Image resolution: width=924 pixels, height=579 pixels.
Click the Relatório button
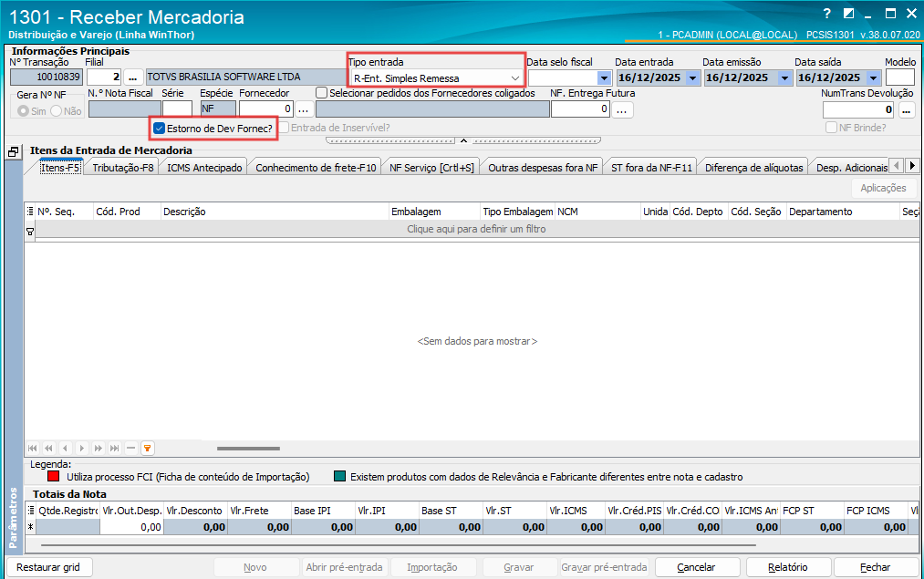coord(788,567)
